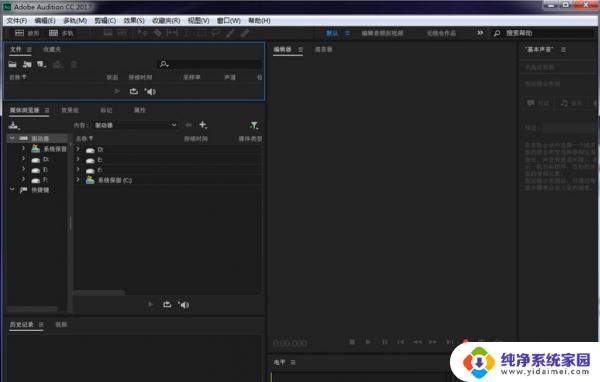Select the Move tool in top toolbar
Viewport: 600px width, 382px height.
coord(143,33)
